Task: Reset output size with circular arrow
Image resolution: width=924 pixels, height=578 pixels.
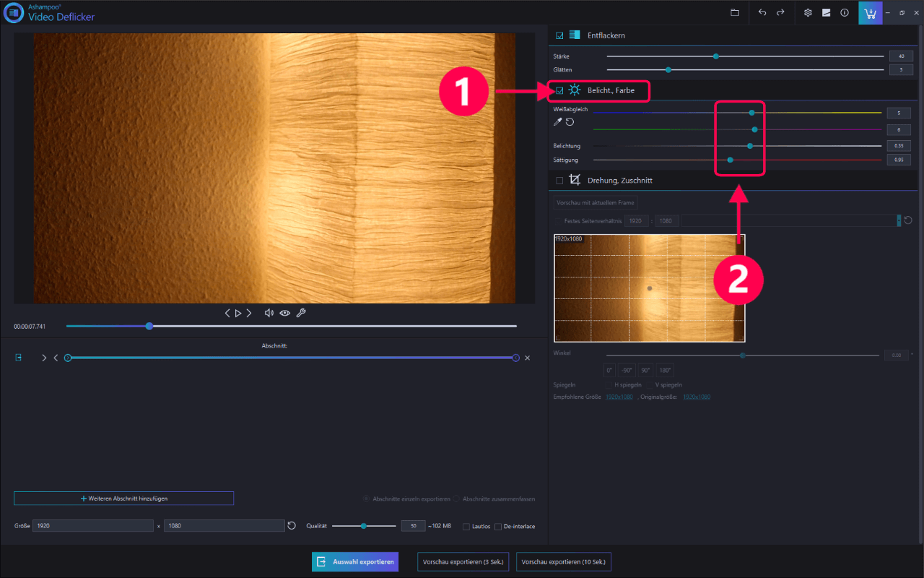Action: click(292, 526)
